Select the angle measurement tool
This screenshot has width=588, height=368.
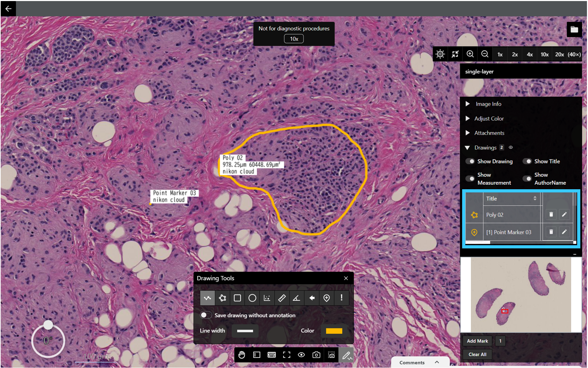296,298
